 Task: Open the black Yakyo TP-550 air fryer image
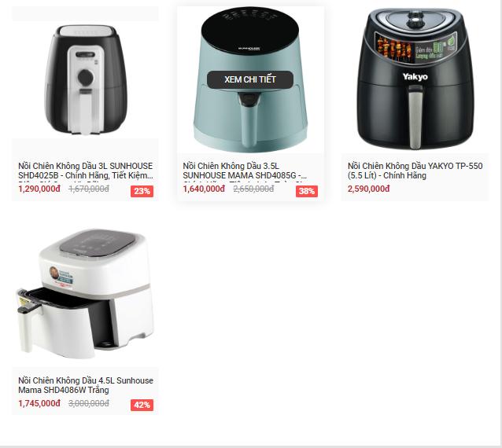pos(415,79)
